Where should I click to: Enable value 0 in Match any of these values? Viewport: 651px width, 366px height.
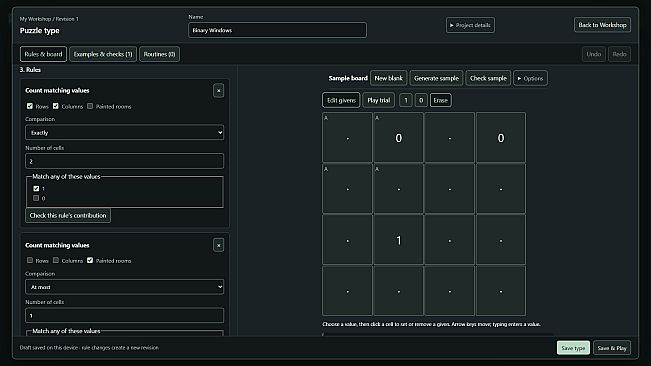36,198
